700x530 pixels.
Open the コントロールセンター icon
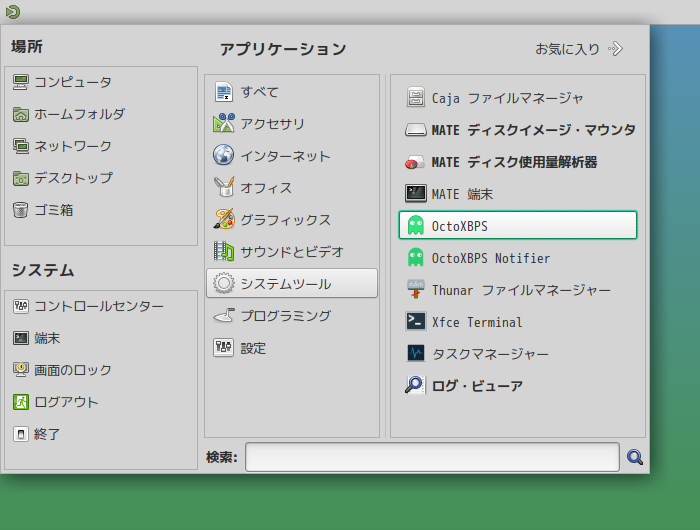(x=21, y=306)
